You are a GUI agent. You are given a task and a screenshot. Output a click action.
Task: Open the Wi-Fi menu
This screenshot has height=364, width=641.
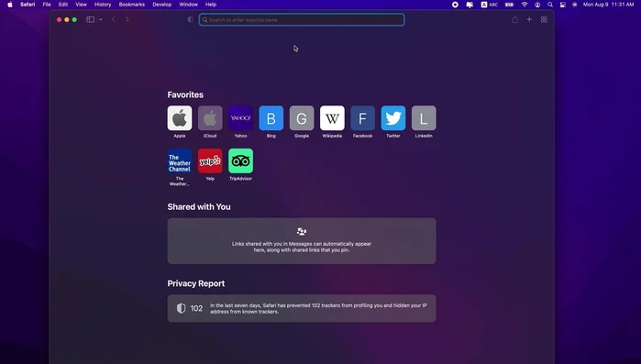point(525,5)
